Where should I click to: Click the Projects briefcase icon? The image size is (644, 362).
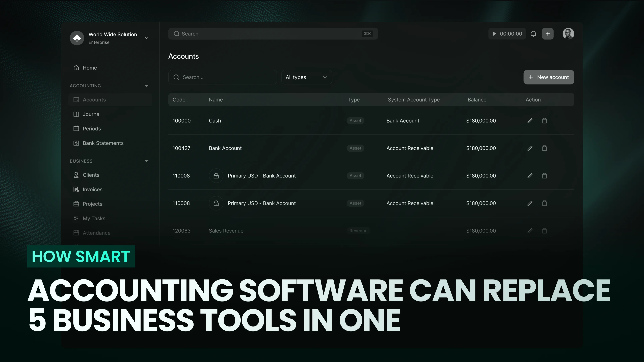(x=76, y=204)
